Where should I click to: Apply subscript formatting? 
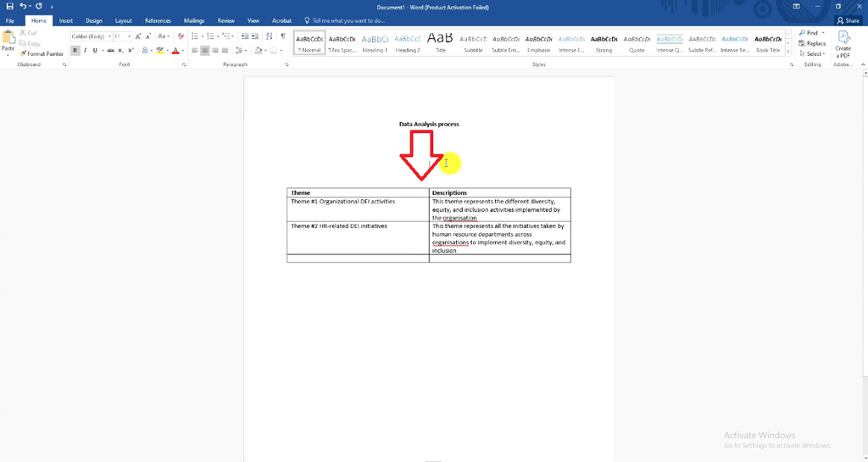pos(120,50)
